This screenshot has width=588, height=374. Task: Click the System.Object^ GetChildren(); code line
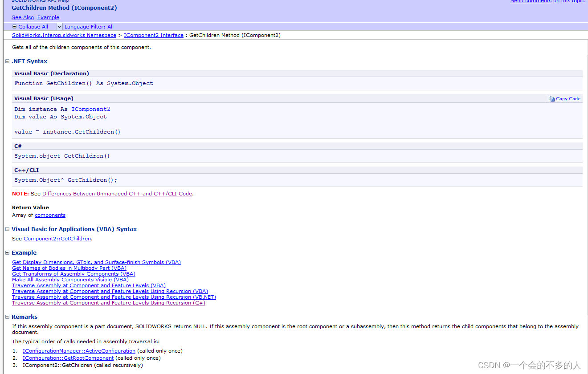click(x=66, y=180)
